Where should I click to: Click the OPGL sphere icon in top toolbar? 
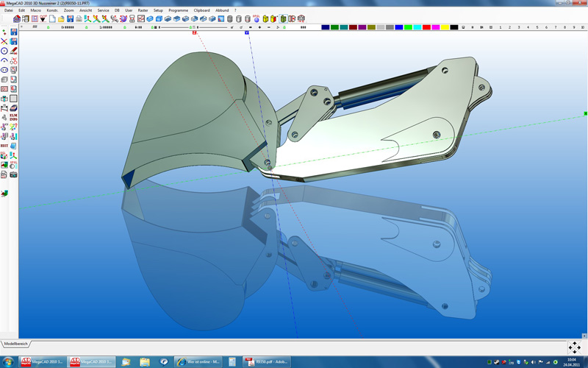(x=257, y=18)
